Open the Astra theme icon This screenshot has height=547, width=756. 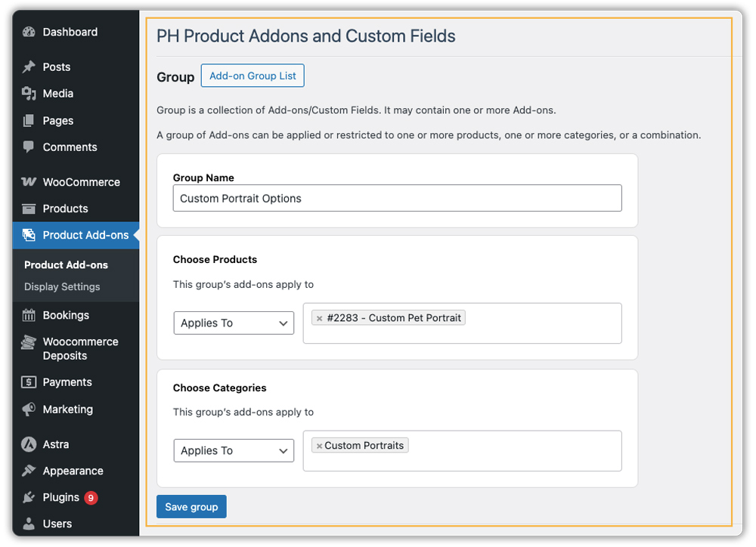(29, 444)
